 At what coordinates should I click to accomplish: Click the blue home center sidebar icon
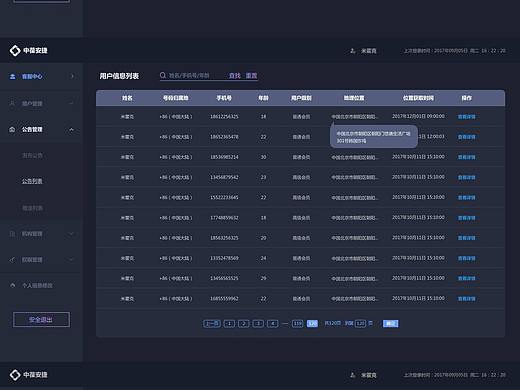pos(12,77)
